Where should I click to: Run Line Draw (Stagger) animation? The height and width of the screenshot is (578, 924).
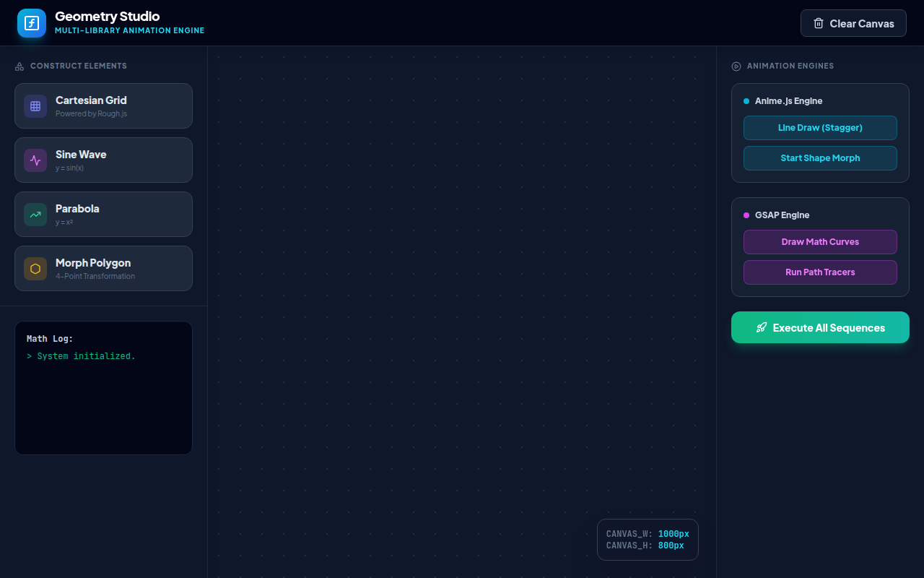pyautogui.click(x=820, y=128)
